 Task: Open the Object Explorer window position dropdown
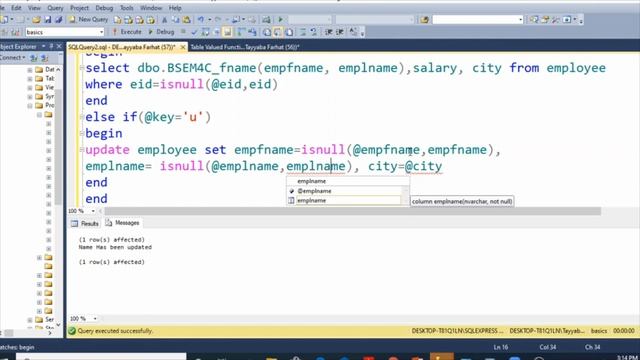[44, 47]
